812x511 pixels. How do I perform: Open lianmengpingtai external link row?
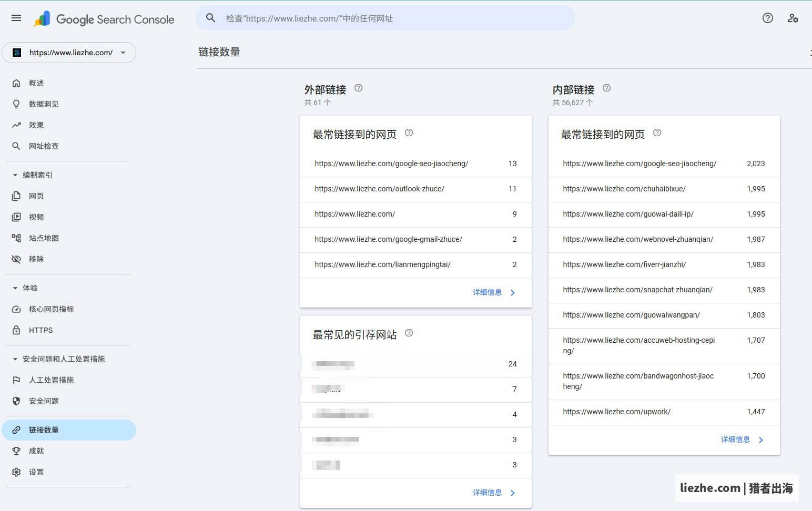click(416, 265)
